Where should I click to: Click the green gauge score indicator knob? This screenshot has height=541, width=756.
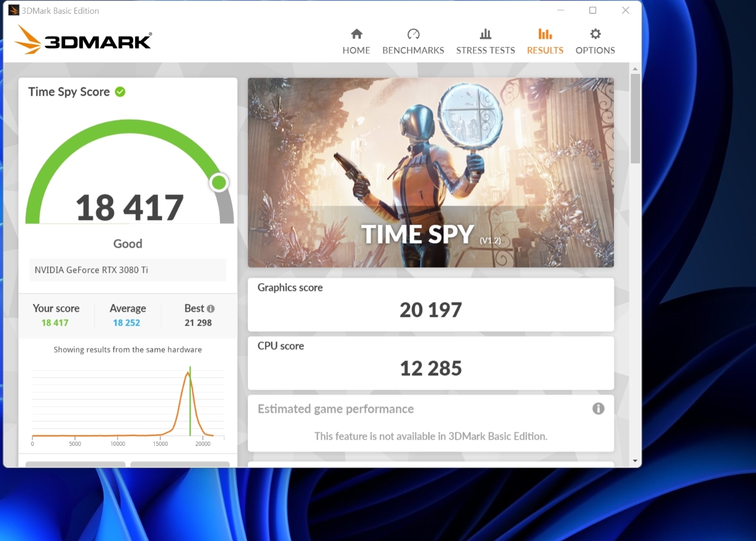click(x=219, y=182)
